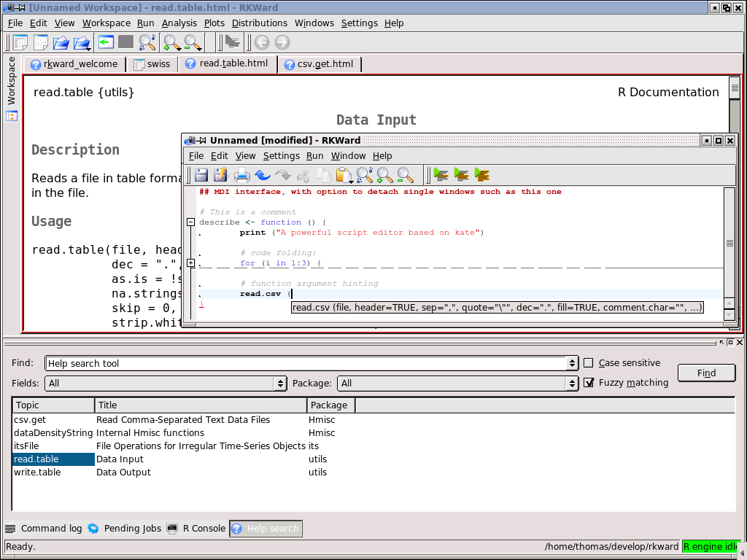747x560 pixels.
Task: Open recent files dropdown folder icon
Action: click(x=82, y=43)
